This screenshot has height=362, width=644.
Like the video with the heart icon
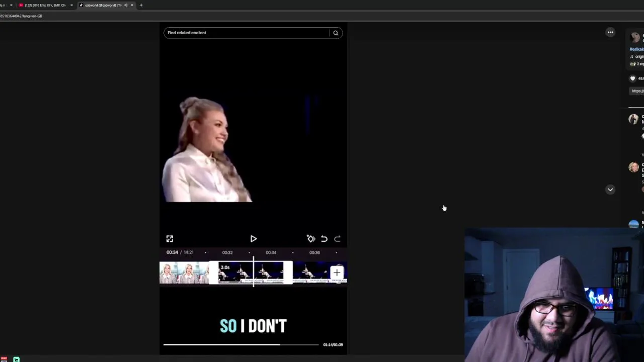[x=633, y=78]
